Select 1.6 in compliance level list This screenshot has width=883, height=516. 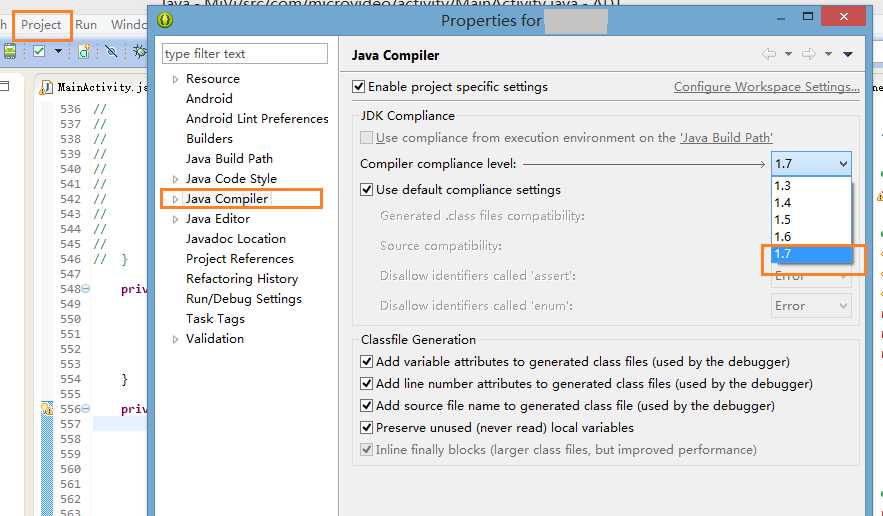[x=811, y=237]
